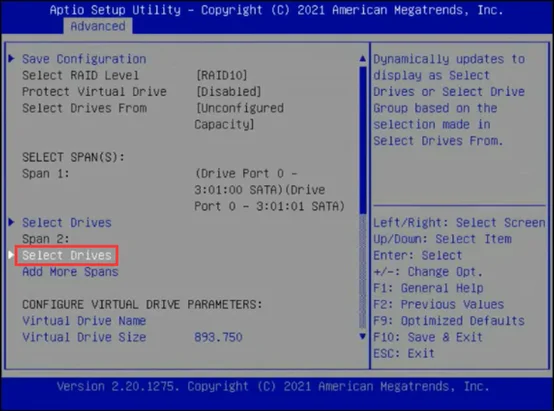Click the Span 1 drive port listing

pos(269,190)
